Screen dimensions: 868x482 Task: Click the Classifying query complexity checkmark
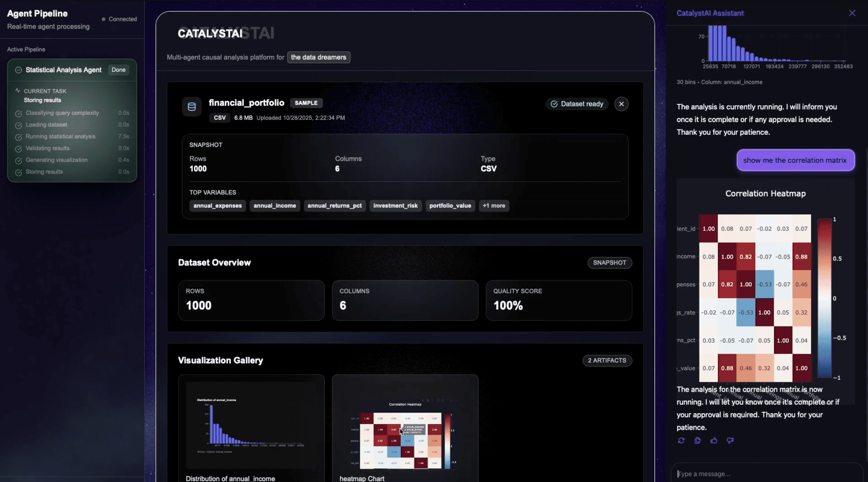pos(19,113)
